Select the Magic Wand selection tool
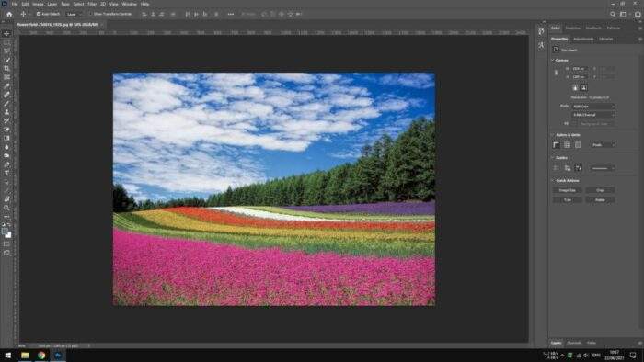 click(x=6, y=60)
